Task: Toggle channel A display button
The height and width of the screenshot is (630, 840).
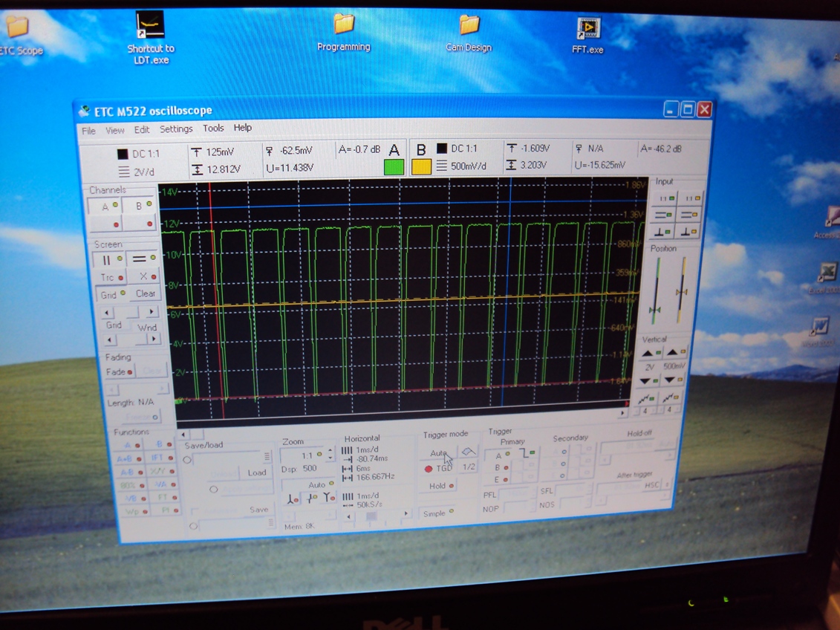Action: 108,206
